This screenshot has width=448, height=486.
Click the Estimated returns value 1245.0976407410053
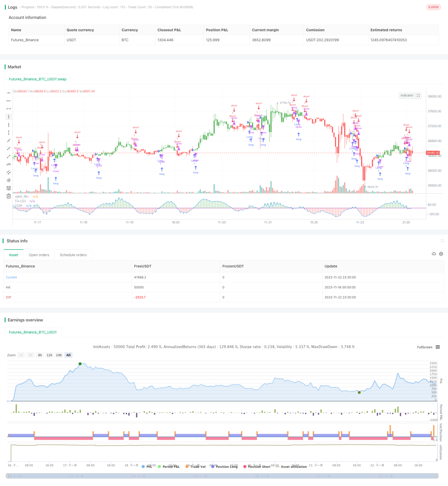point(389,40)
